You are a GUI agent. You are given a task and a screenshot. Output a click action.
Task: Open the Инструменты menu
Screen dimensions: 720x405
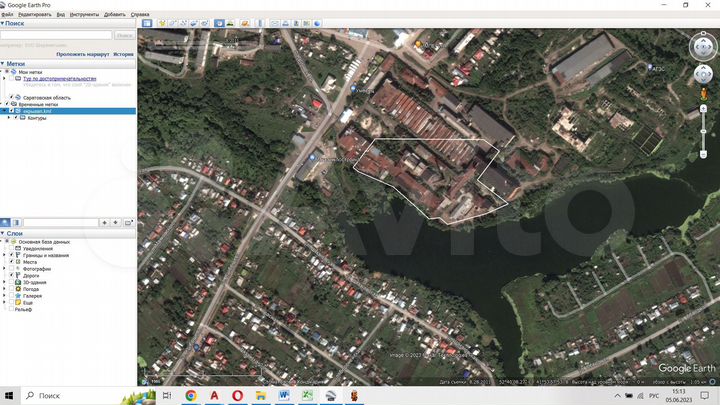pos(84,15)
